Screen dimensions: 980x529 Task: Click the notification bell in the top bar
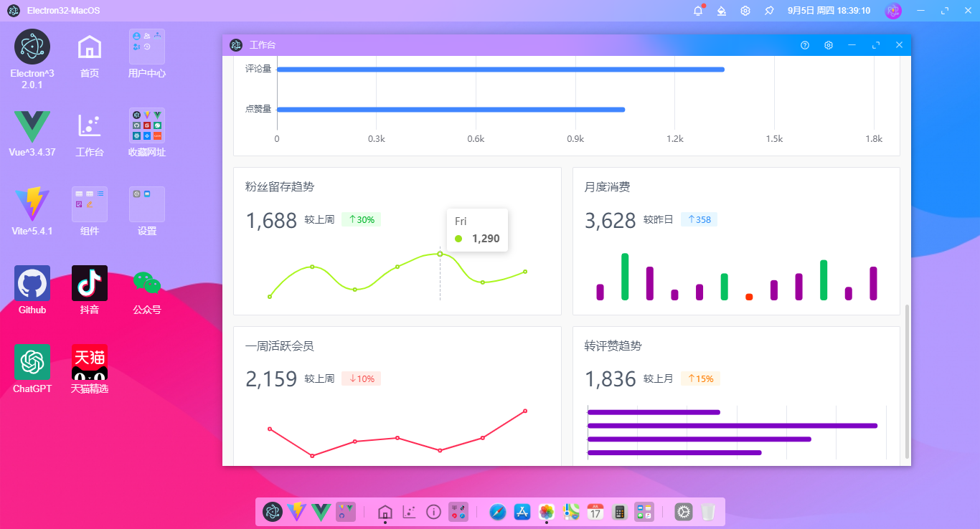697,11
